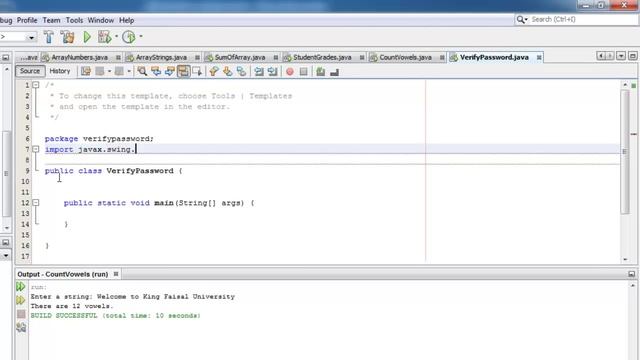The height and width of the screenshot is (360, 640).
Task: Click the Comment icon in editor toolbar
Action: pyautogui.click(x=321, y=72)
